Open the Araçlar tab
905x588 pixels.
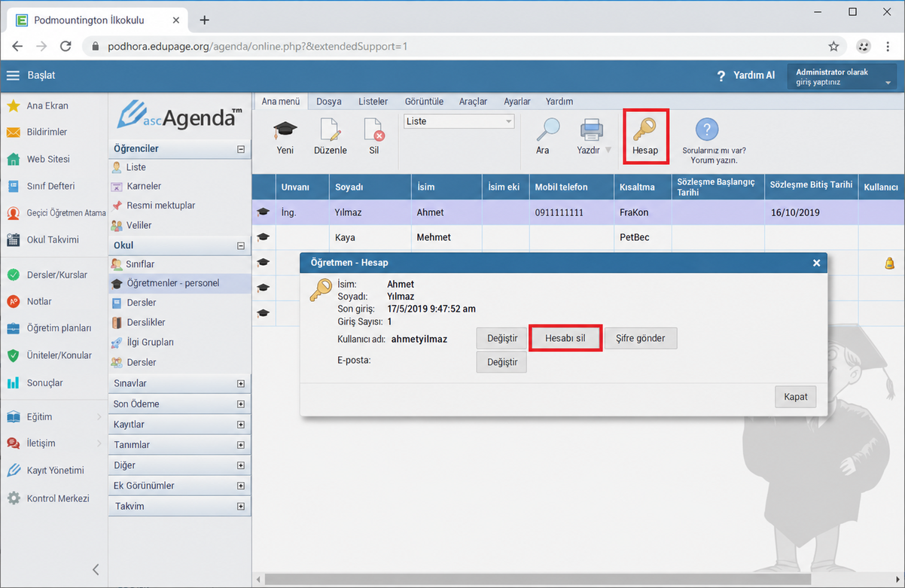tap(473, 101)
